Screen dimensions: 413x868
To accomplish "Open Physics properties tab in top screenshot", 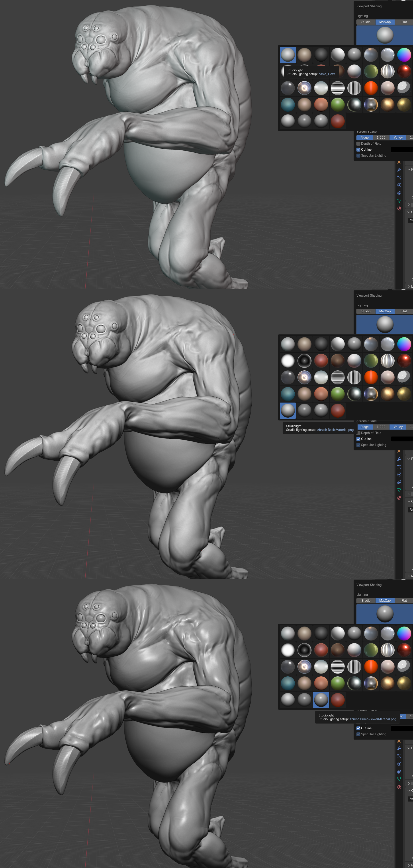I will pos(399,185).
